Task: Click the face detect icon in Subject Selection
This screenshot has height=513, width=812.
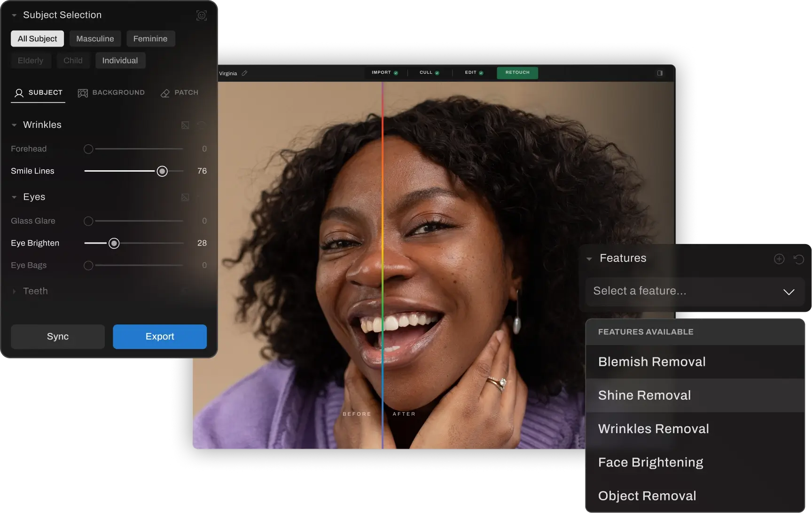Action: 201,16
